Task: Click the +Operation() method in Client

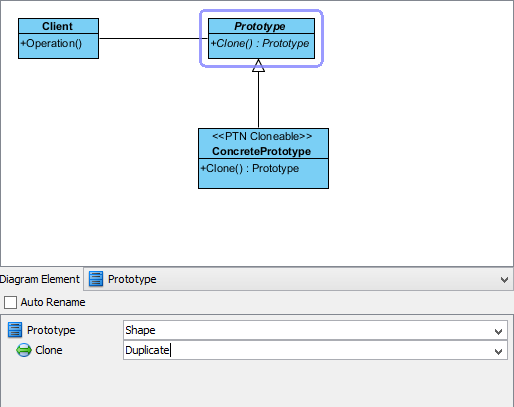Action: (x=51, y=43)
